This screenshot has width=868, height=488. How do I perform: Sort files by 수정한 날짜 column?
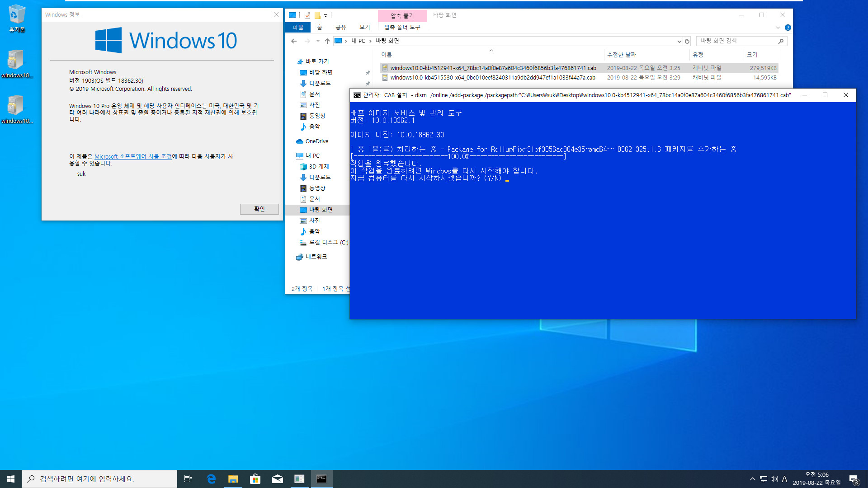(646, 55)
